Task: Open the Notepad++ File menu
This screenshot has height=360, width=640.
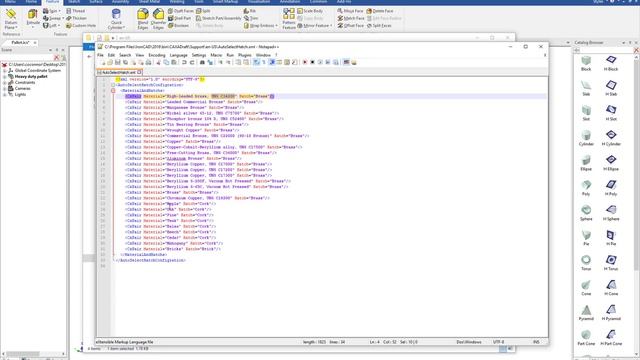Action: pyautogui.click(x=100, y=55)
